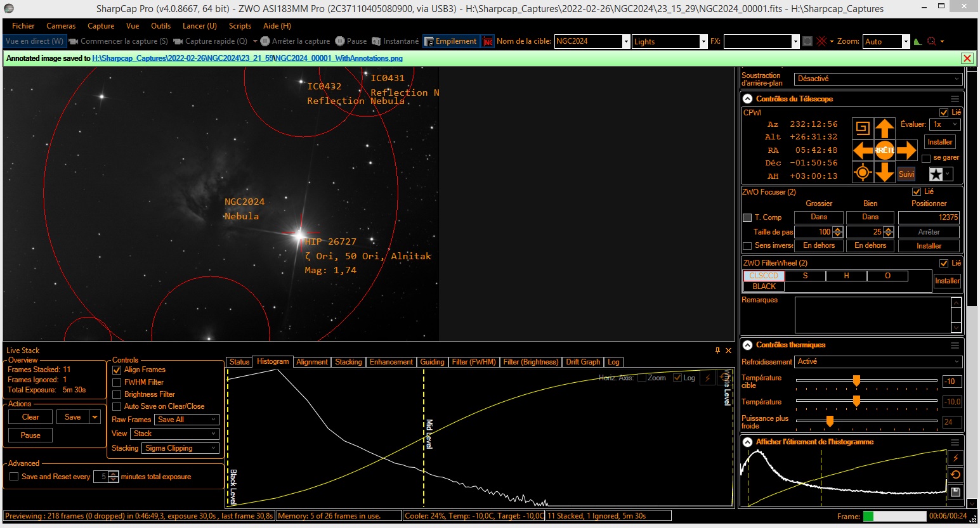The width and height of the screenshot is (980, 528).
Task: Click the telescope move up arrow
Action: tap(884, 129)
